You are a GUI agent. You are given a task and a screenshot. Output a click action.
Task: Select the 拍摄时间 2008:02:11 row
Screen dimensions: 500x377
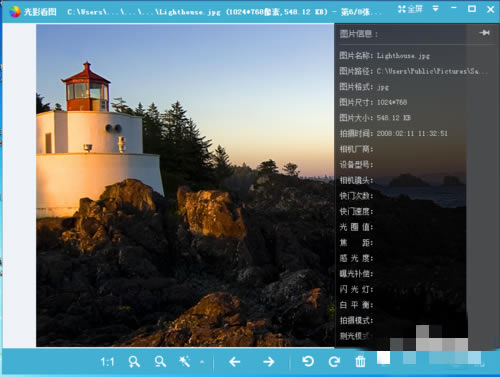[393, 133]
